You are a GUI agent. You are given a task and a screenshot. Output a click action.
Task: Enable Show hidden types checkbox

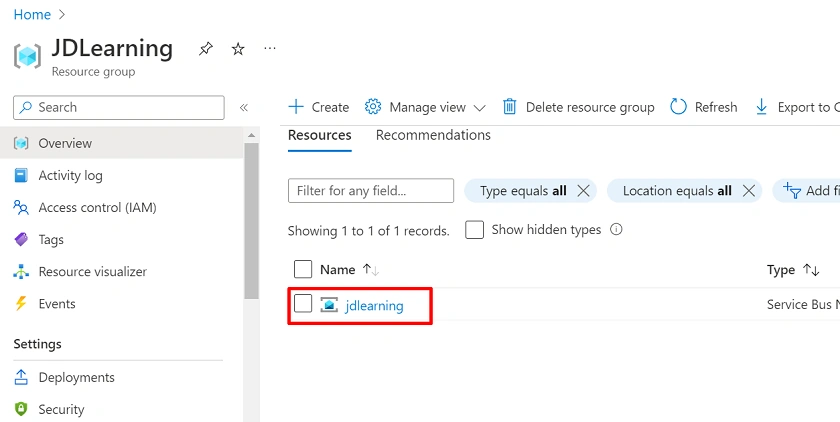point(475,230)
